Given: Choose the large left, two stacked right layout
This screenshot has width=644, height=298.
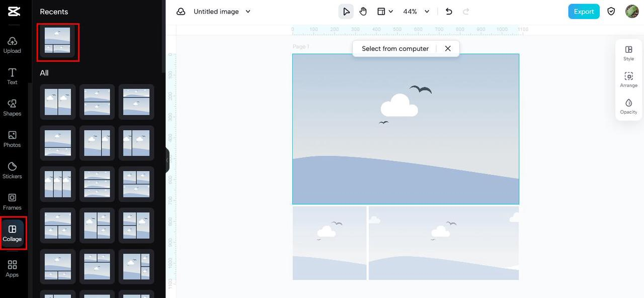Looking at the screenshot, I should pos(97,225).
